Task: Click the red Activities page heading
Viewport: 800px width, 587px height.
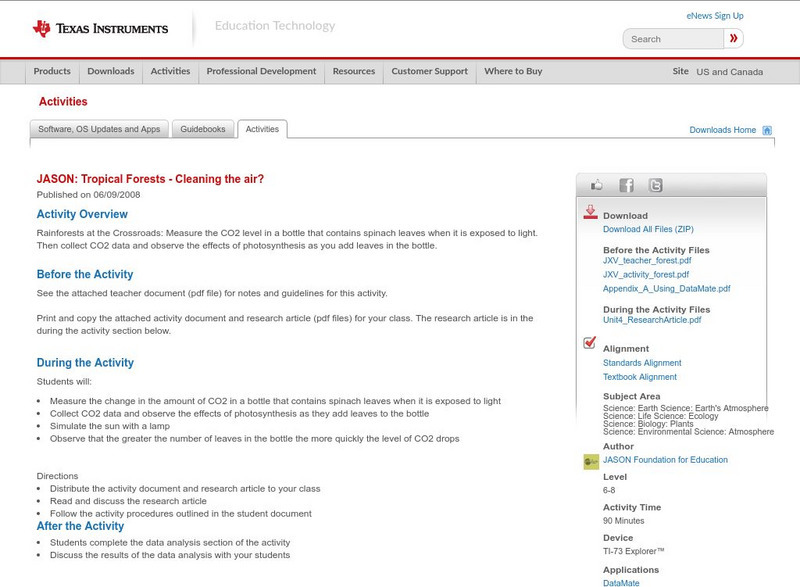Action: tap(63, 101)
